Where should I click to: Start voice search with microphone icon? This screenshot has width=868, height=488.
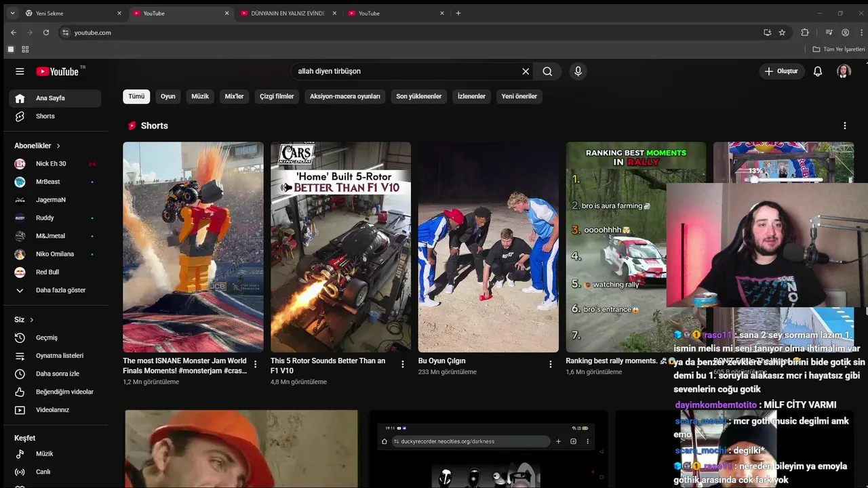click(x=578, y=71)
